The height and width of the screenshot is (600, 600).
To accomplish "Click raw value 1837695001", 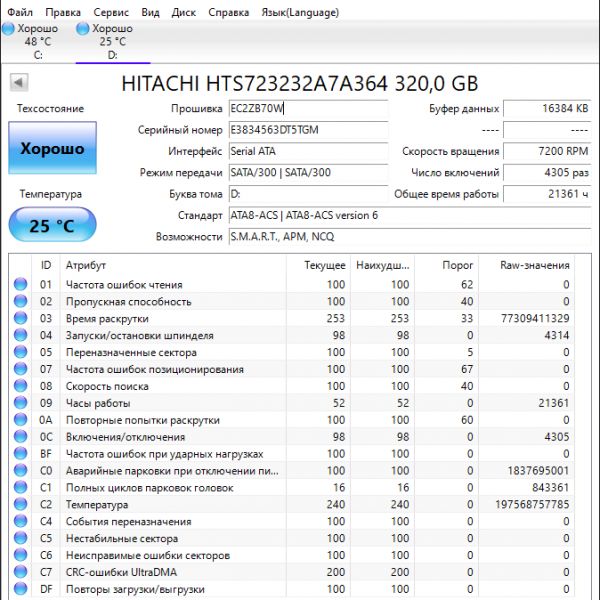I will tap(538, 470).
